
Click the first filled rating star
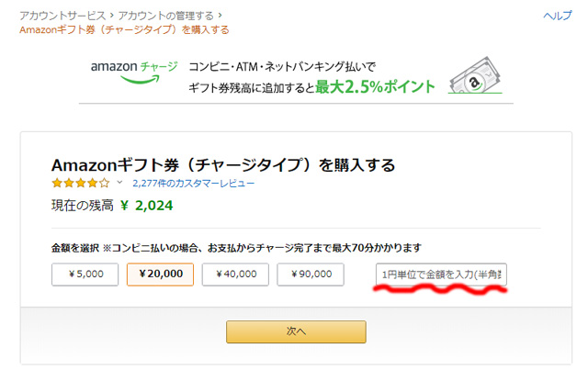point(58,183)
